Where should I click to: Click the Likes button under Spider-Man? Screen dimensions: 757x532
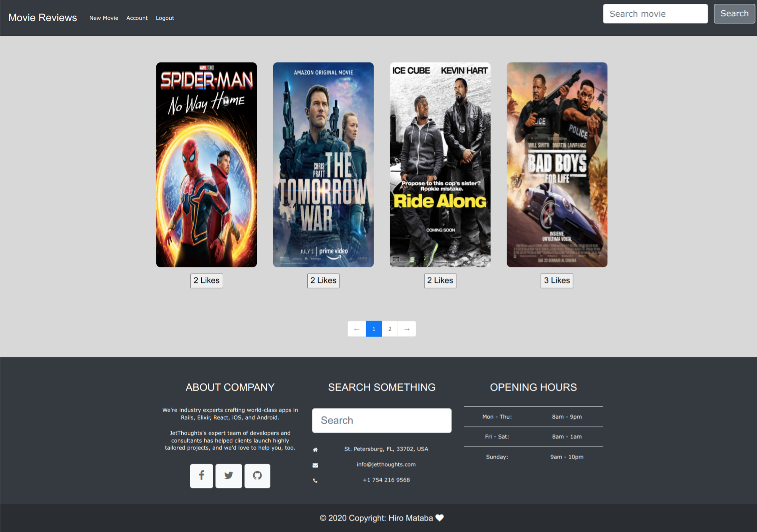click(x=206, y=281)
